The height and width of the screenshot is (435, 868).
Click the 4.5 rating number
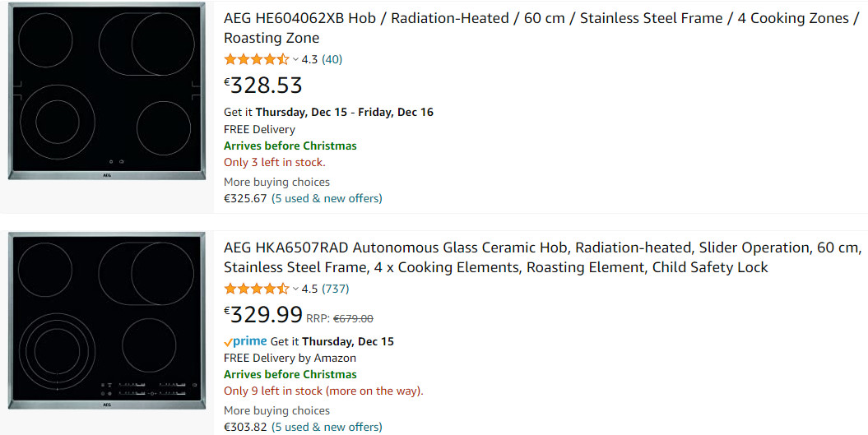[309, 289]
